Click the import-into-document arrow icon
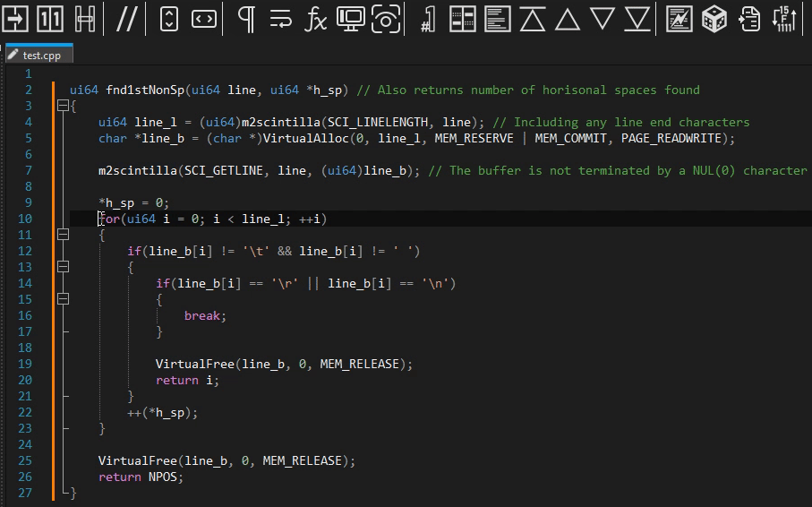812x507 pixels. point(749,19)
